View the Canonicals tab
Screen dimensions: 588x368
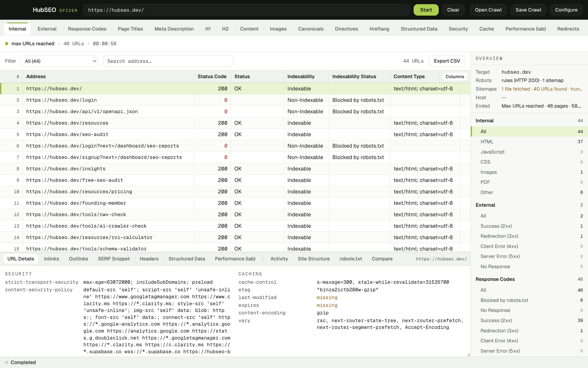point(311,29)
